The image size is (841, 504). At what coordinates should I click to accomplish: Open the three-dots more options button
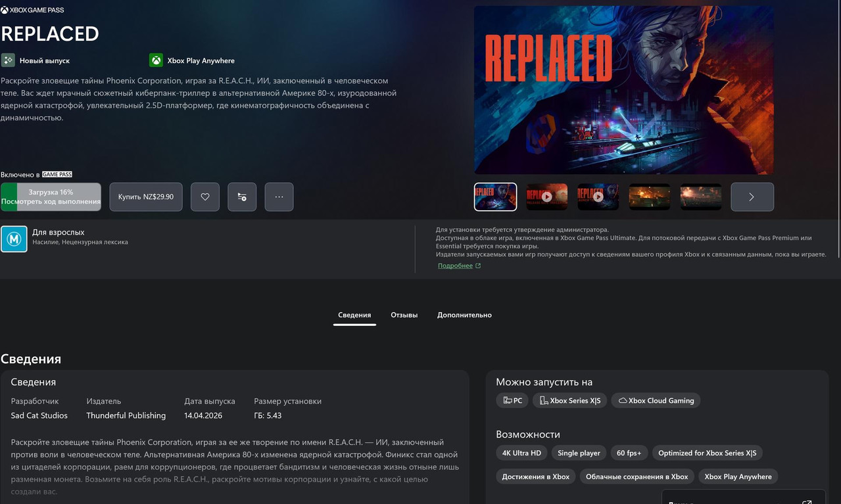click(279, 197)
